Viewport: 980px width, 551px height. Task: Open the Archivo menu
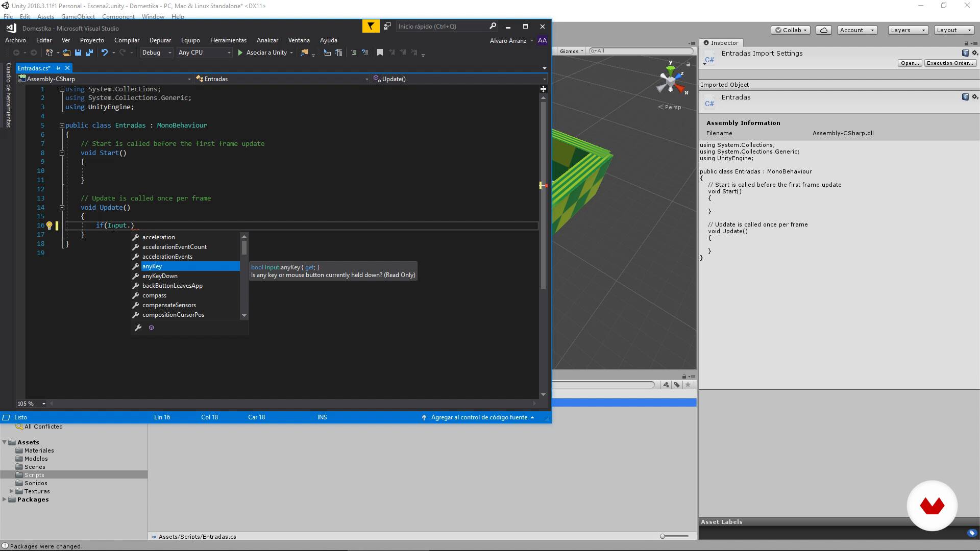point(15,40)
